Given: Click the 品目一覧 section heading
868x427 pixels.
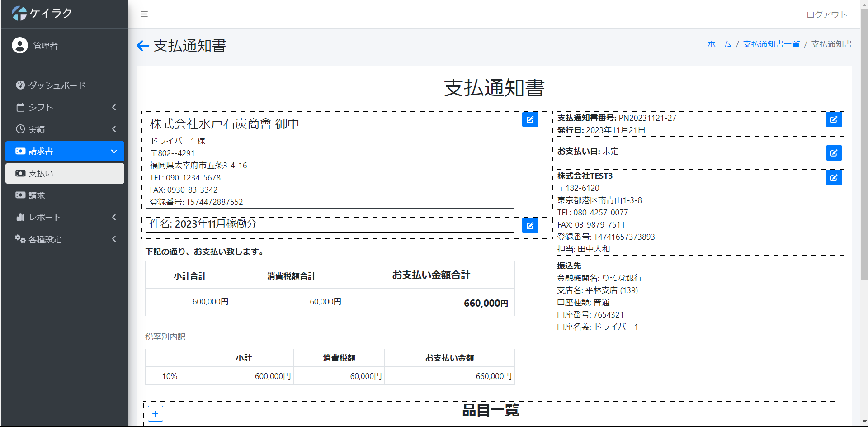Looking at the screenshot, I should [x=491, y=410].
